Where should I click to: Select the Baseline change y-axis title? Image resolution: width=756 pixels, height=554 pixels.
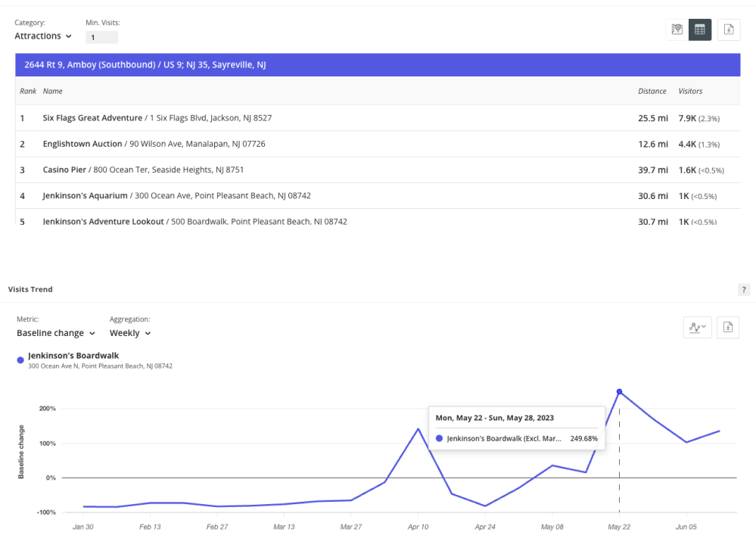point(20,452)
